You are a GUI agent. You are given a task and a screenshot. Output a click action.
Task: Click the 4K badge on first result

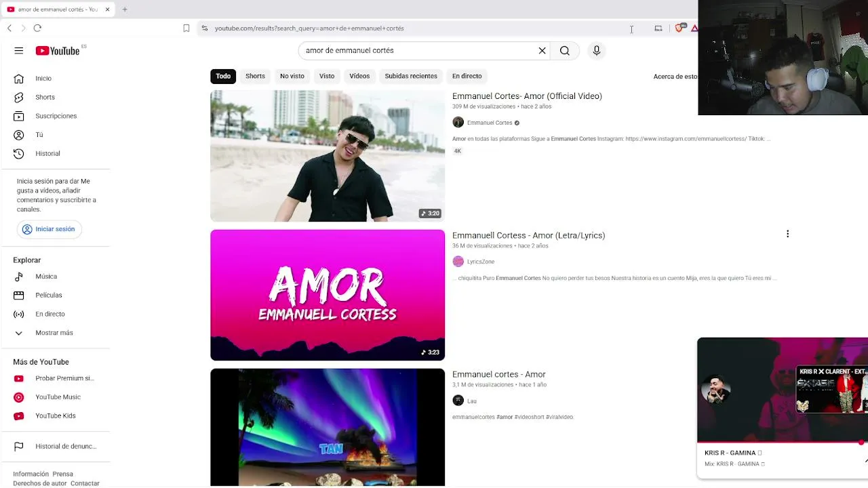pos(458,151)
